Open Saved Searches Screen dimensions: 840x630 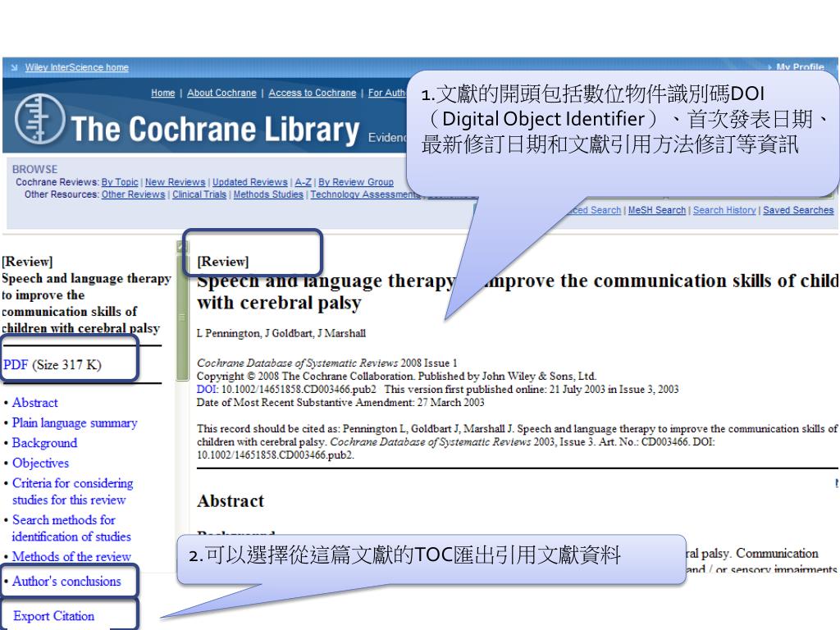798,210
